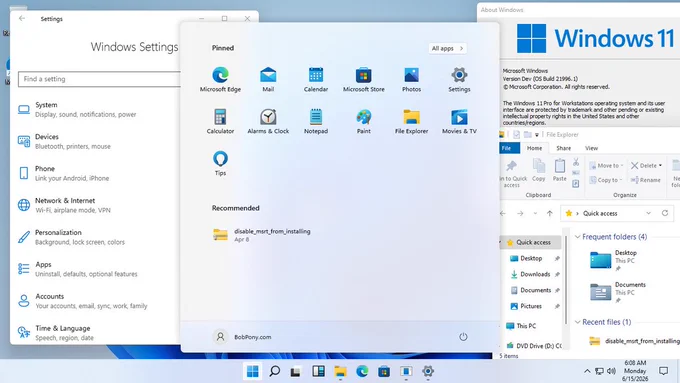Open File Explorer from pinned apps
This screenshot has height=383, width=680.
click(411, 121)
